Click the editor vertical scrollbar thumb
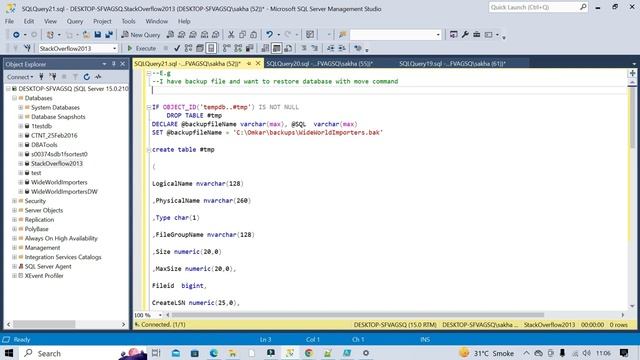The width and height of the screenshot is (640, 360). pyautogui.click(x=632, y=117)
